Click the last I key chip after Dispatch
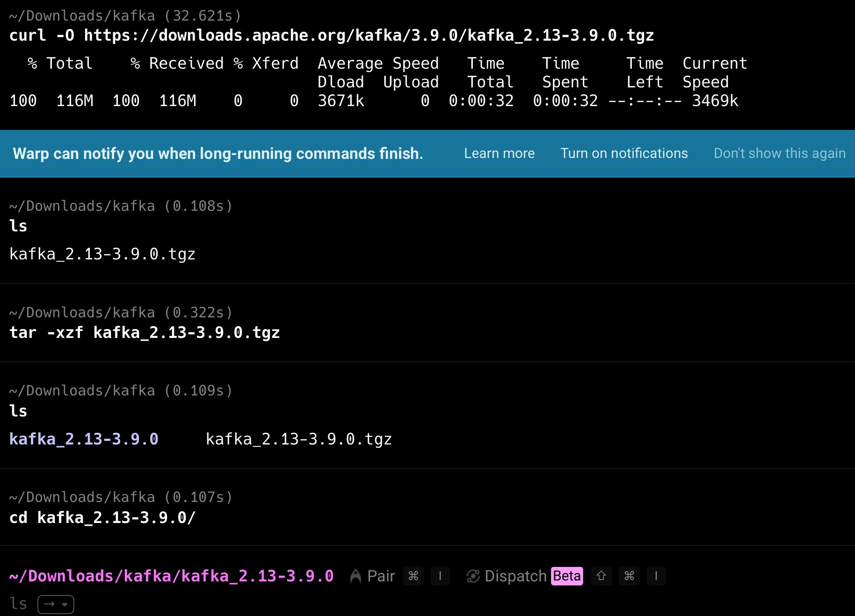855x616 pixels. [x=656, y=576]
